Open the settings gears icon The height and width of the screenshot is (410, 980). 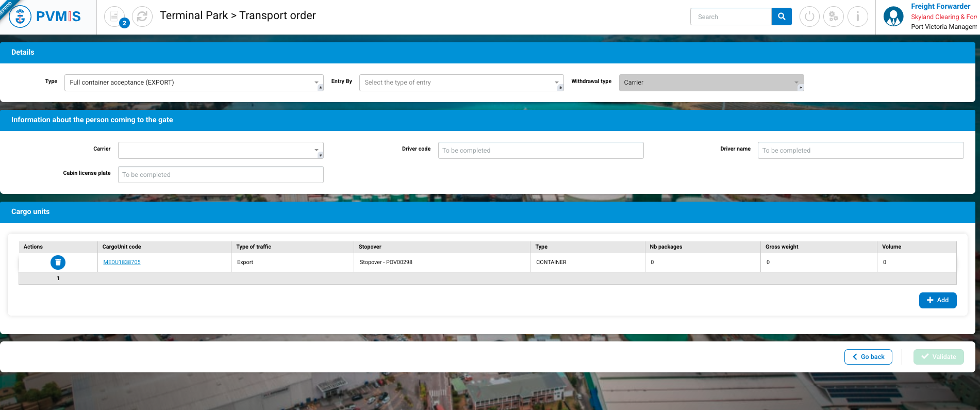point(834,17)
